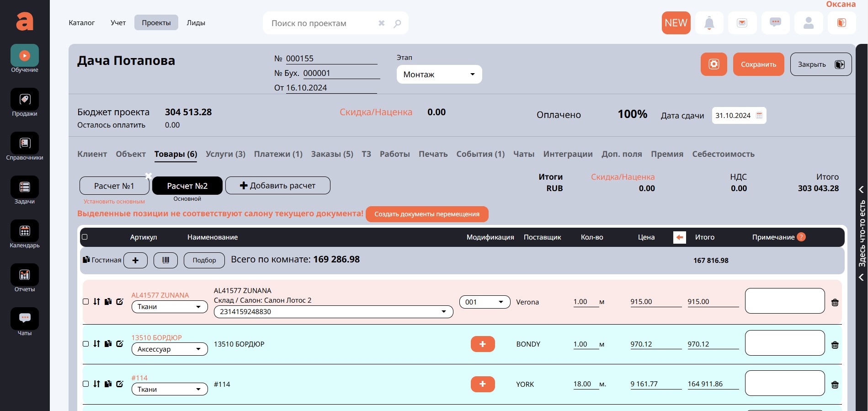The width and height of the screenshot is (868, 411).
Task: Click the barcode icon in Гостиная row
Action: [x=165, y=260]
